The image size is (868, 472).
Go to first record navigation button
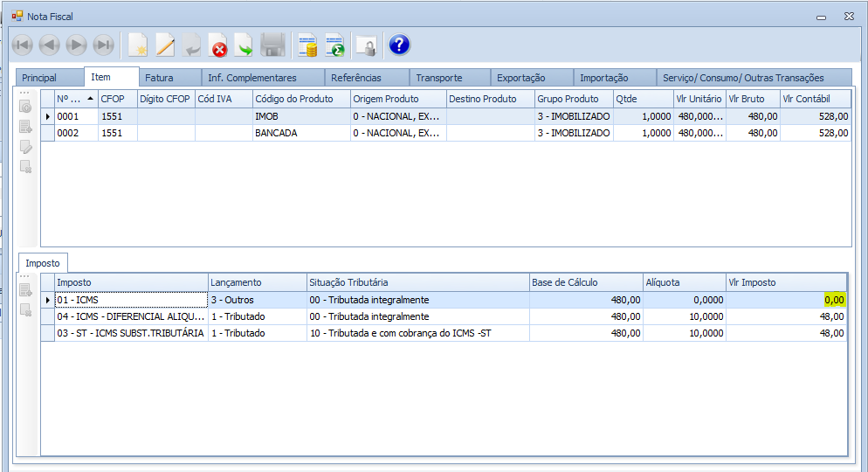pos(22,45)
